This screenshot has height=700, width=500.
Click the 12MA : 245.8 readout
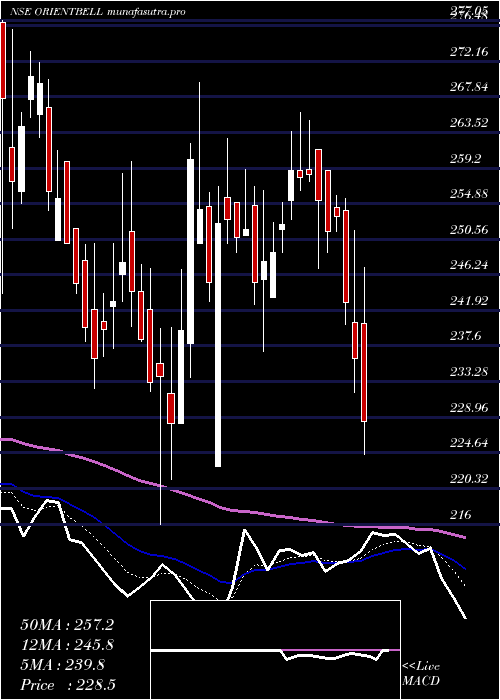pyautogui.click(x=66, y=645)
